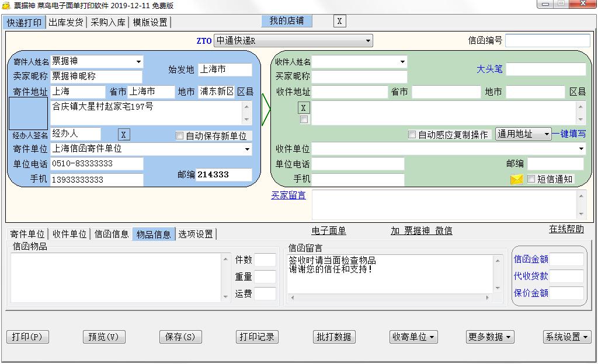Screen dimensions: 598x364
Task: Click the yellow envelope SMS icon
Action: click(x=516, y=180)
